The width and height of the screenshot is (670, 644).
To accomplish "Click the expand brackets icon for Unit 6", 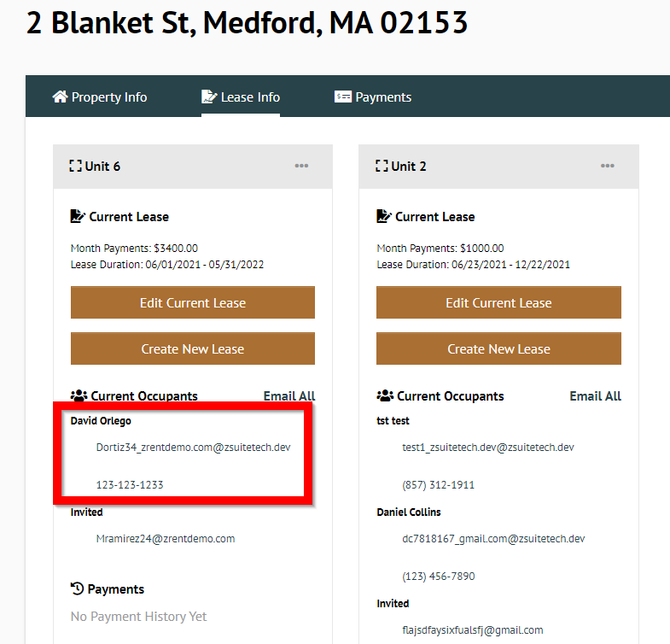I will pos(76,166).
